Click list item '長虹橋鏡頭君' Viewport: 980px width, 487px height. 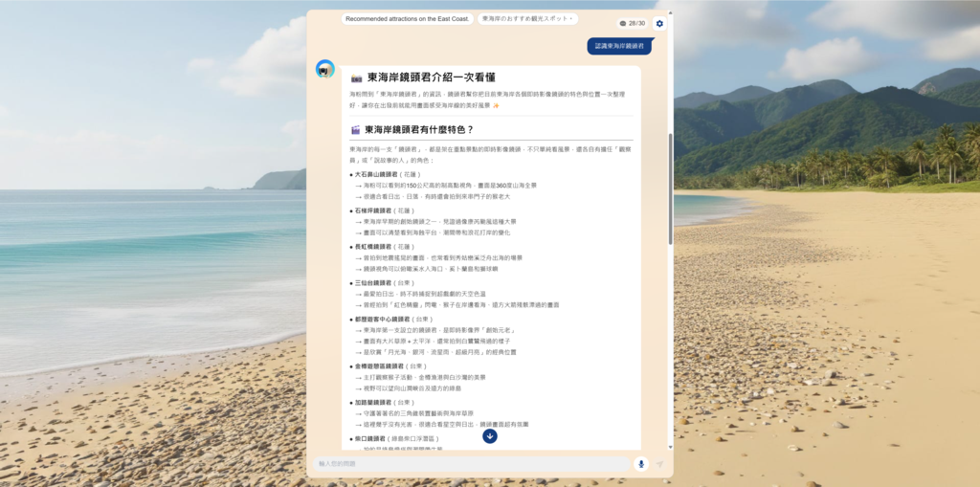click(372, 246)
